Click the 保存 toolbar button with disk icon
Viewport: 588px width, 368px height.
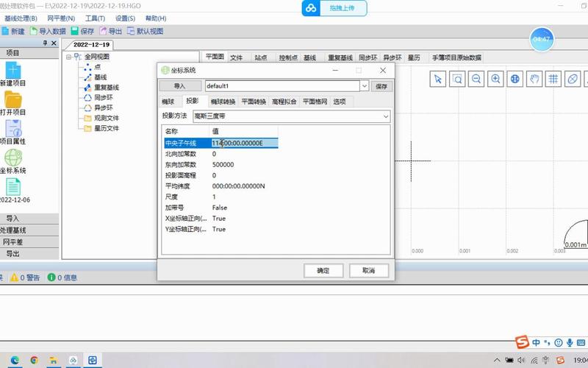coord(82,31)
